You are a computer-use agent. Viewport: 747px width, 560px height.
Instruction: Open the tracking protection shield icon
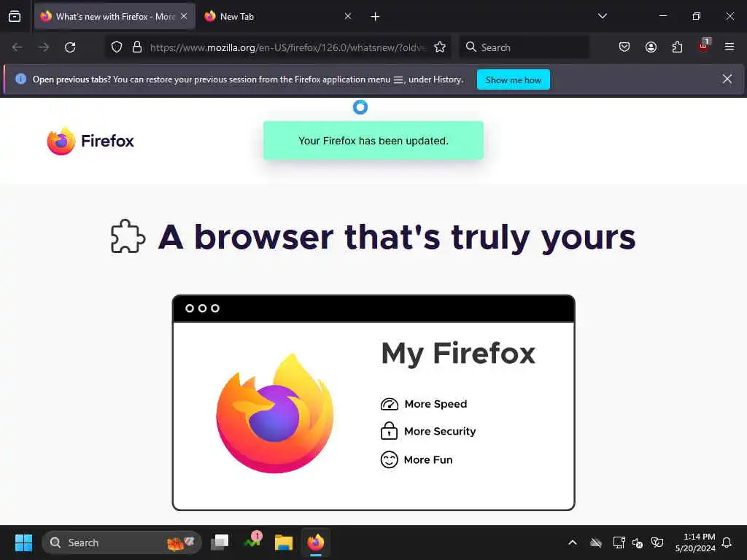(x=117, y=47)
